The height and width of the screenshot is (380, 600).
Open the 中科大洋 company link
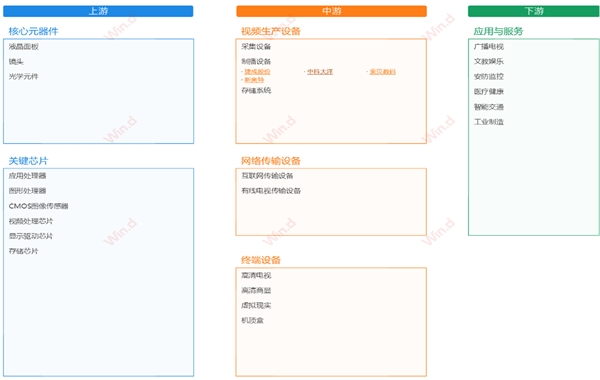tap(320, 72)
